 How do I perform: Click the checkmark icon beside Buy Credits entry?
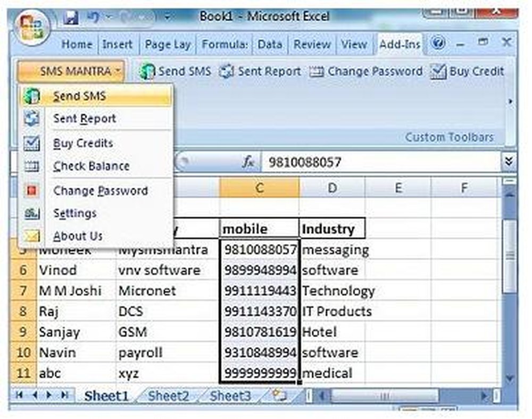point(31,144)
